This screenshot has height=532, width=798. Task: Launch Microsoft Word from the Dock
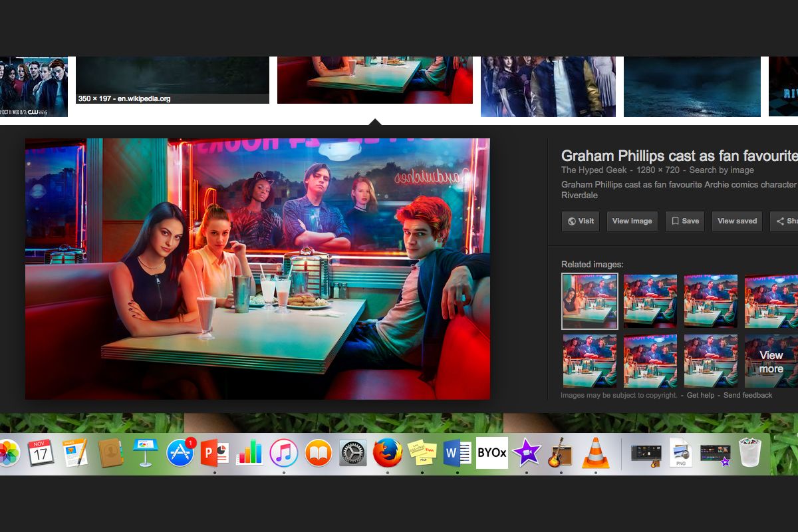(458, 453)
